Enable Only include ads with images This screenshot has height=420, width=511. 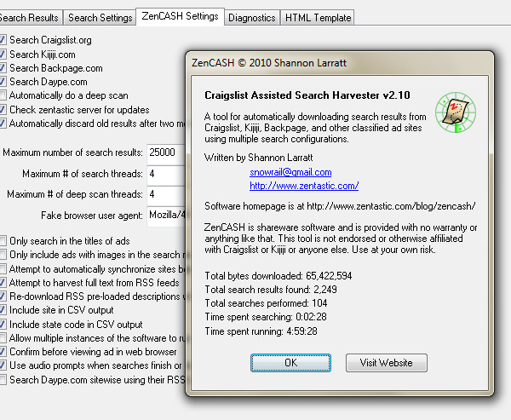tap(3, 255)
